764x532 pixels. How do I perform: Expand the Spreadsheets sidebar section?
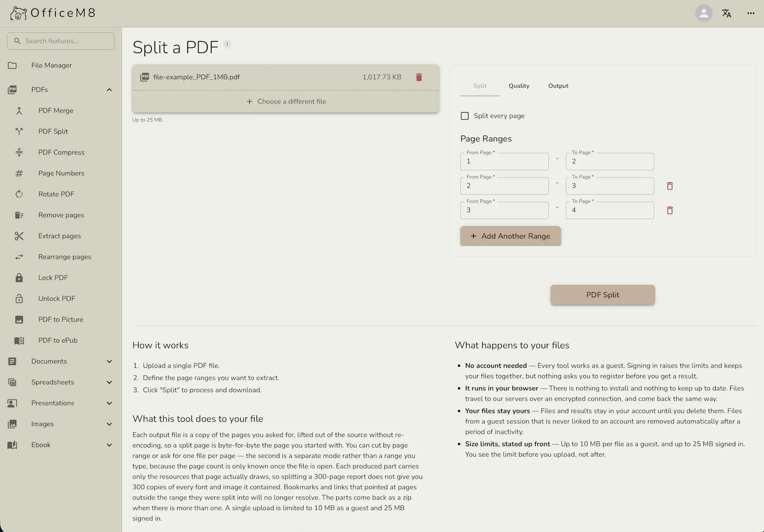point(61,382)
